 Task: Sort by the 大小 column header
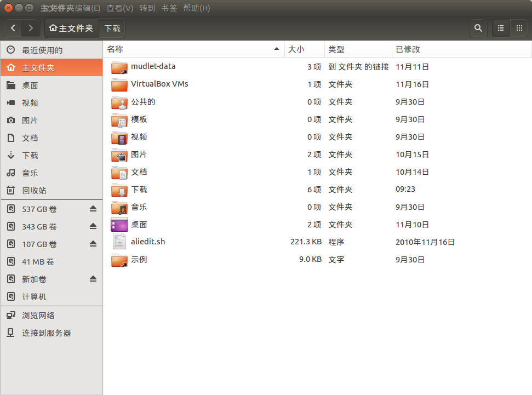tap(304, 49)
